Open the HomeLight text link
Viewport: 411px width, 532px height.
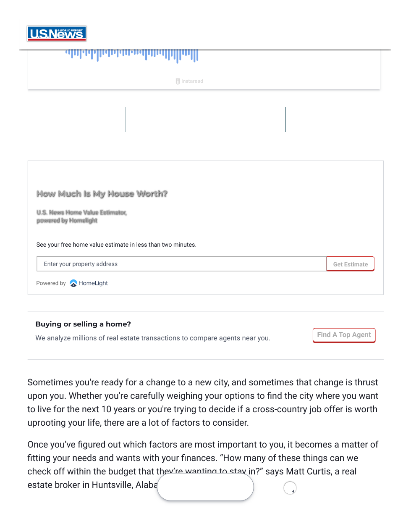93,283
